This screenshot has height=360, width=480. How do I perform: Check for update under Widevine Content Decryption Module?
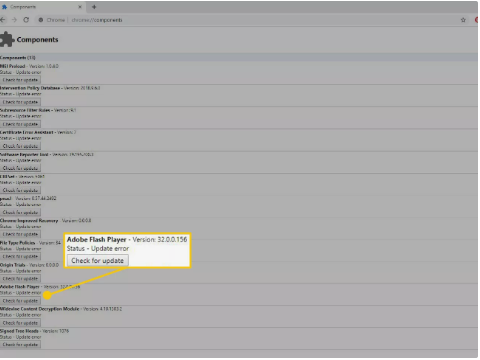(x=20, y=323)
